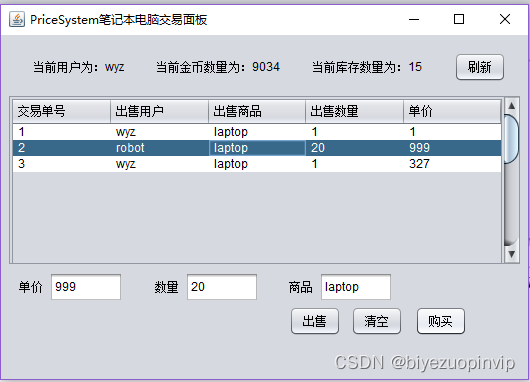Click the 购买 buy button

pyautogui.click(x=441, y=321)
